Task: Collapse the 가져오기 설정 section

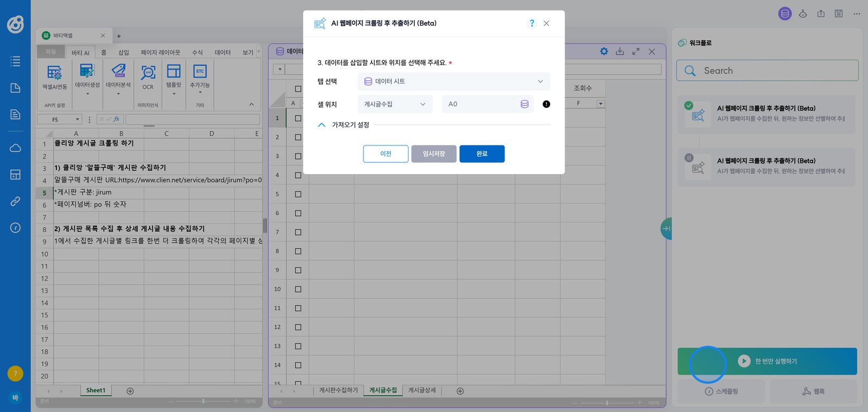Action: tap(322, 125)
